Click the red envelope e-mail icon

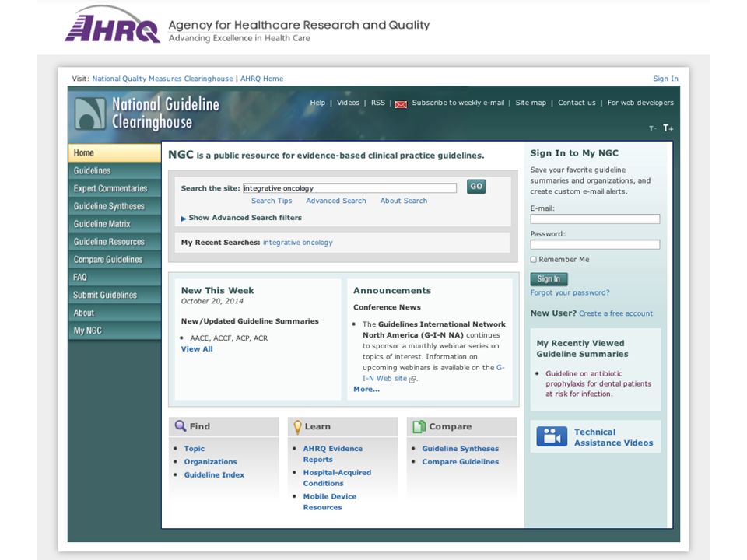(402, 104)
